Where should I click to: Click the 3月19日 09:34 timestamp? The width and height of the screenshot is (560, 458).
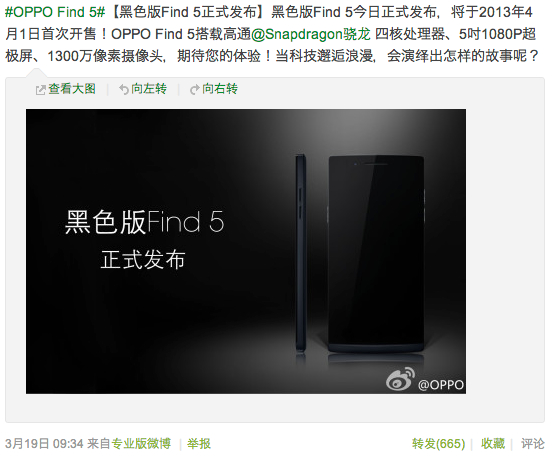[44, 444]
